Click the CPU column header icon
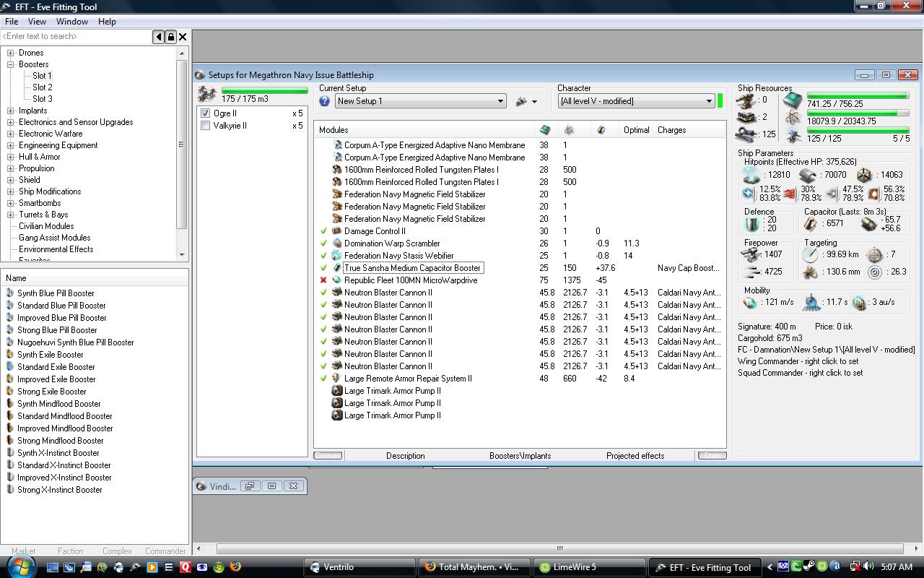This screenshot has height=578, width=924. point(545,130)
